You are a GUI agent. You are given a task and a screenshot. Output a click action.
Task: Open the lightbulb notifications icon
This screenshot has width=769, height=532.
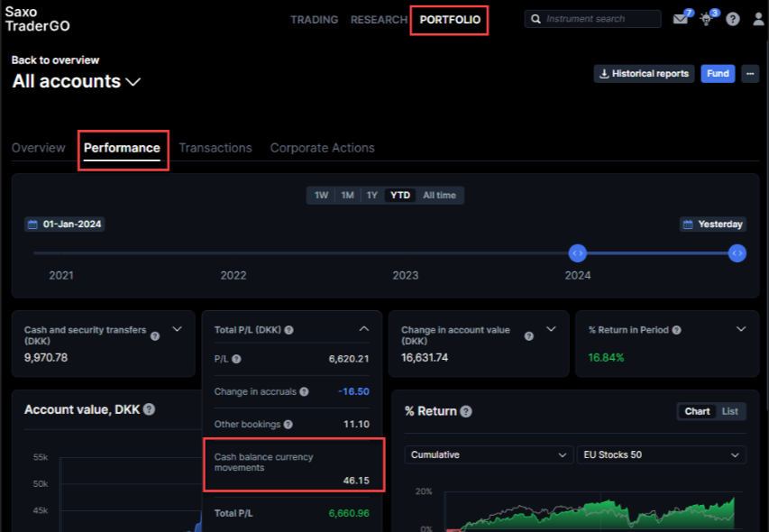point(706,19)
